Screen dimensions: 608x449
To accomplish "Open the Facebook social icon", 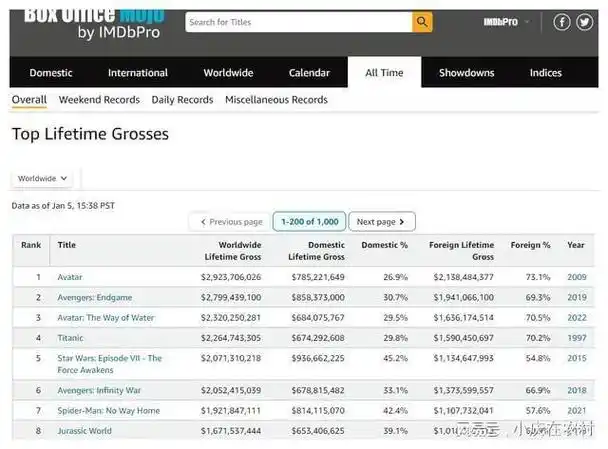I will pyautogui.click(x=562, y=22).
